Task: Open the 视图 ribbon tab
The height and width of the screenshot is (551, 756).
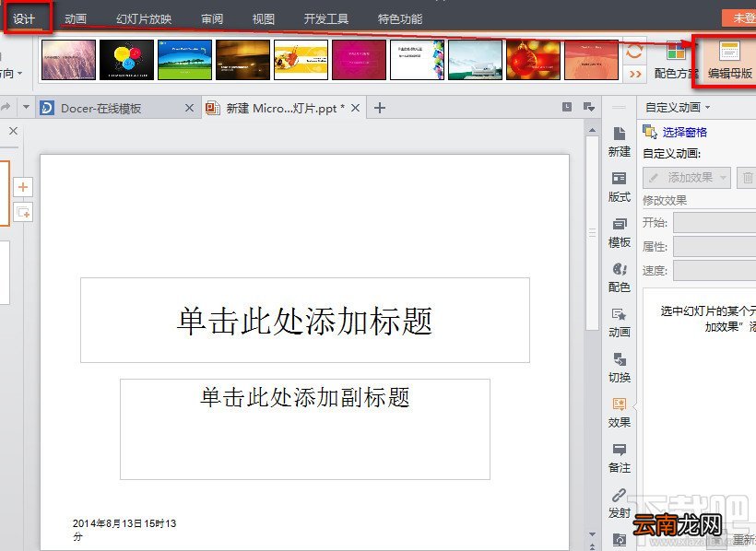Action: [264, 18]
